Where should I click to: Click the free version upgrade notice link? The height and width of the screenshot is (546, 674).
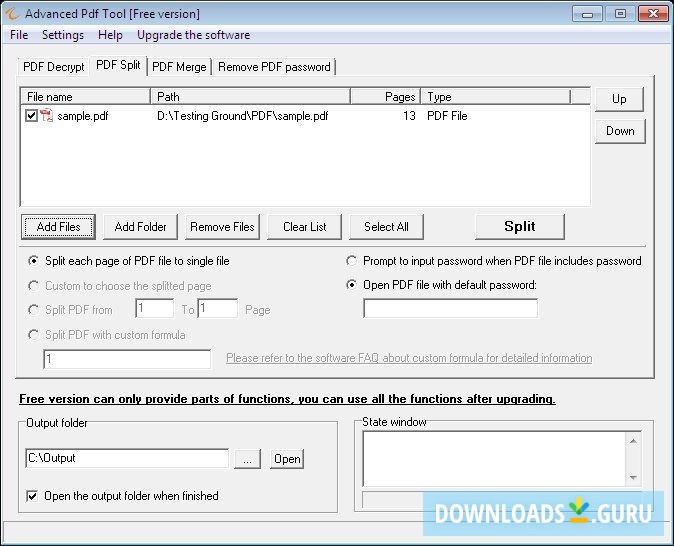pyautogui.click(x=287, y=399)
